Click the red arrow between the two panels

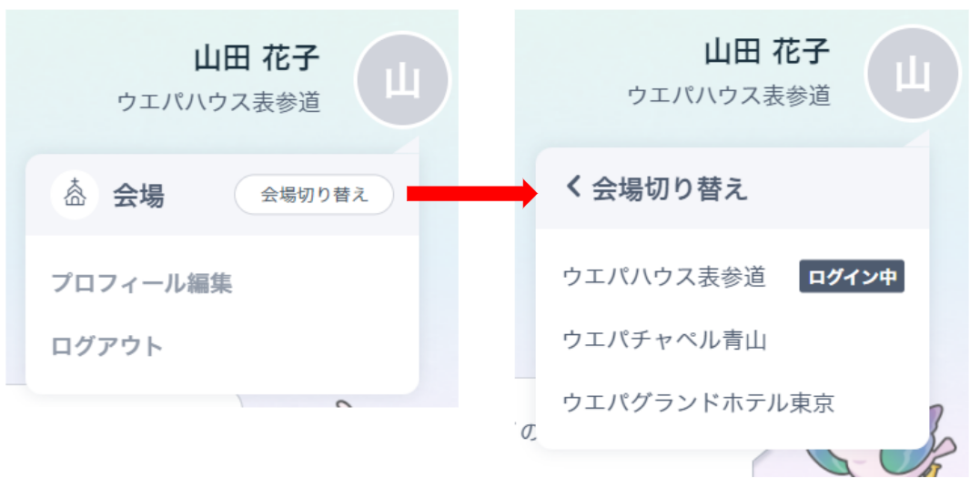pos(471,195)
